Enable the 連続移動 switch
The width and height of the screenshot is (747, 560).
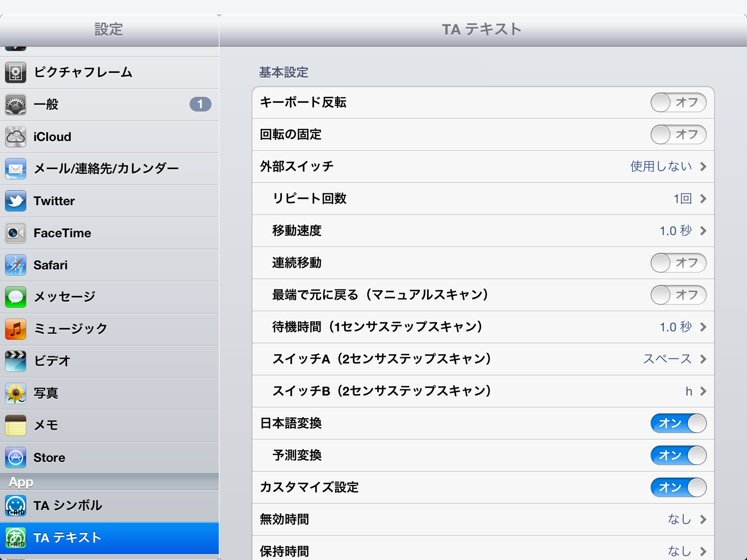click(678, 263)
